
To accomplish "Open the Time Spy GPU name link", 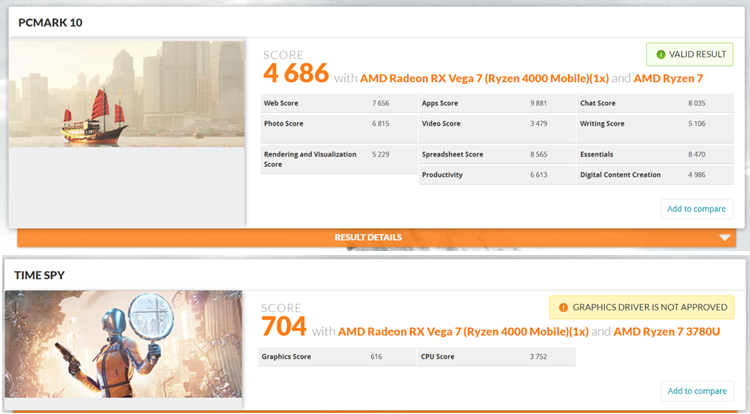I will (463, 331).
